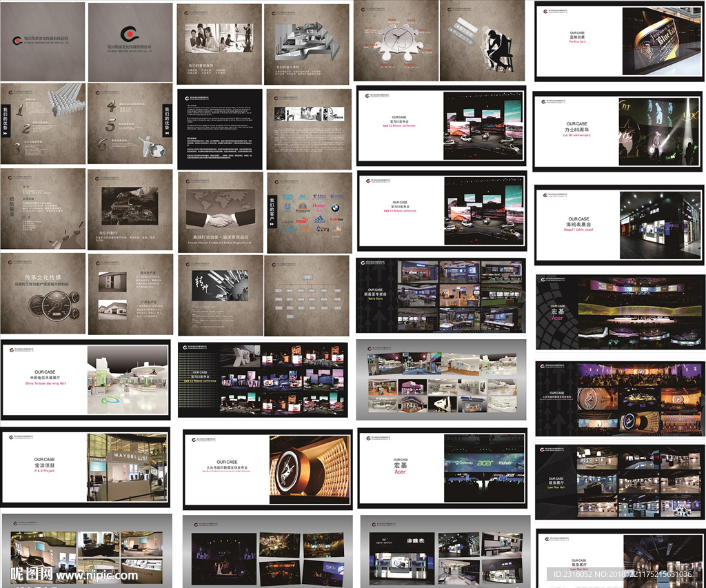Click the big numeral 5 on advantages page
Screen dimensions: 706x588
[110, 126]
